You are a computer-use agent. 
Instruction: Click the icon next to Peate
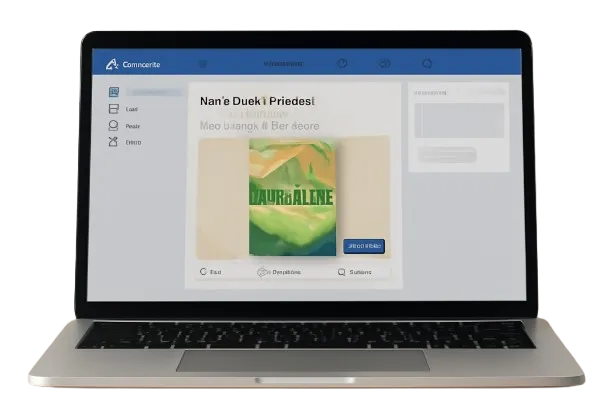click(113, 126)
